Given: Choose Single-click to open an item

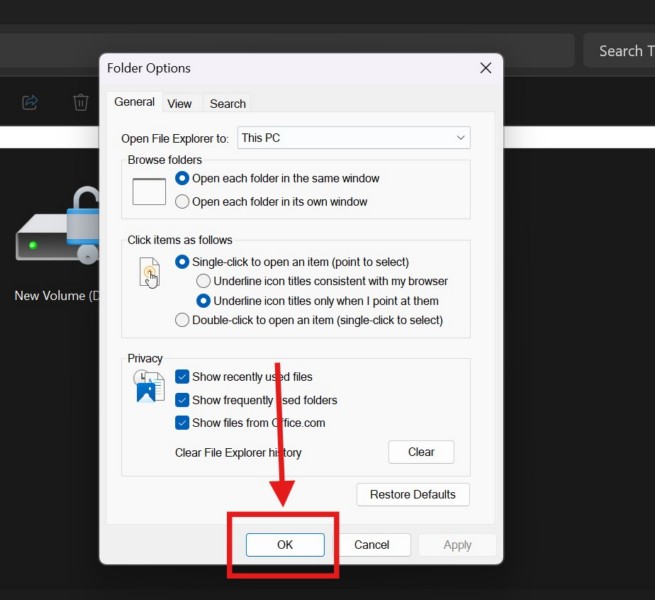Looking at the screenshot, I should click(182, 262).
